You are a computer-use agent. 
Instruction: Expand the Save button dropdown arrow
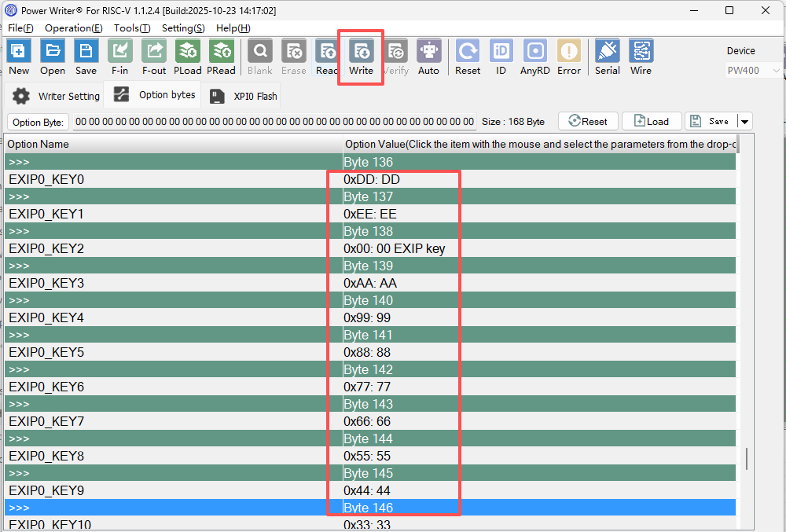point(744,122)
